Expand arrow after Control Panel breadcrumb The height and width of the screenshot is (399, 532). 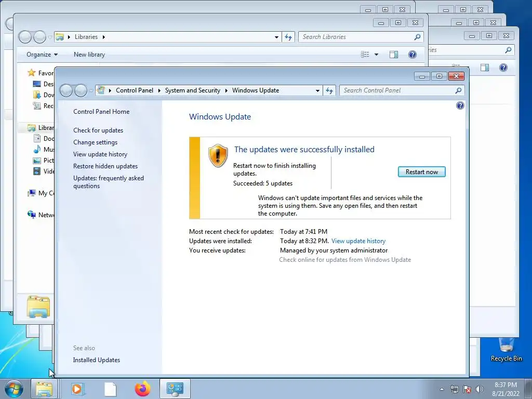click(159, 90)
